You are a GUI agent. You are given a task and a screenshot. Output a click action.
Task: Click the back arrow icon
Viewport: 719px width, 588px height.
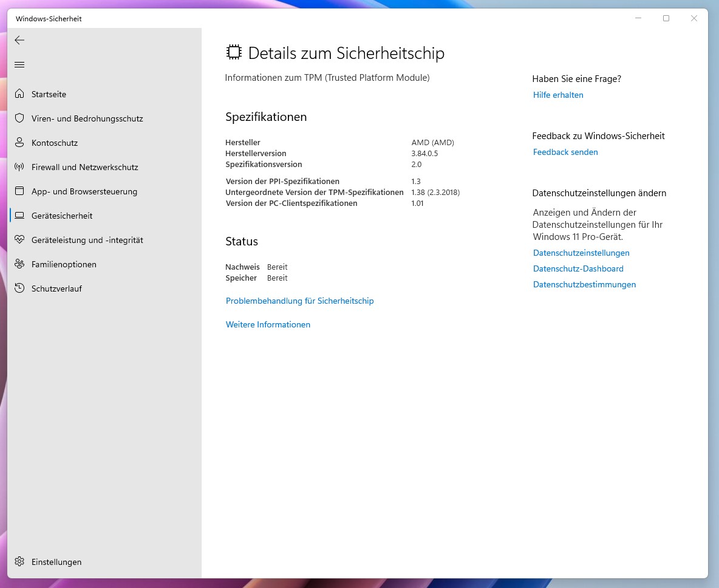click(19, 40)
